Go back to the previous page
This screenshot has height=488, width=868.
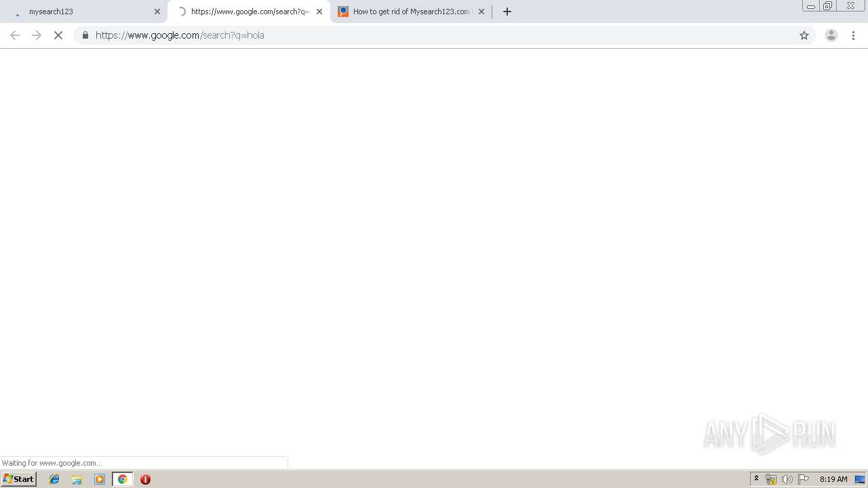pos(15,35)
